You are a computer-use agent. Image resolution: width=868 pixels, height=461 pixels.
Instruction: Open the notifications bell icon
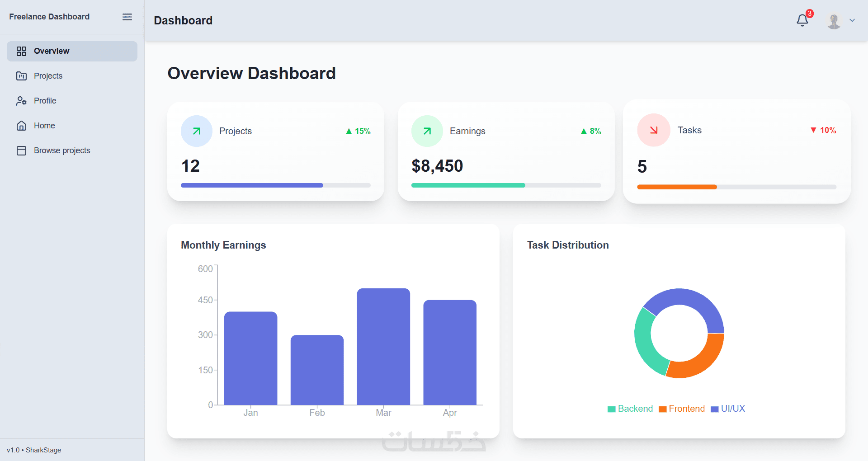click(x=802, y=20)
